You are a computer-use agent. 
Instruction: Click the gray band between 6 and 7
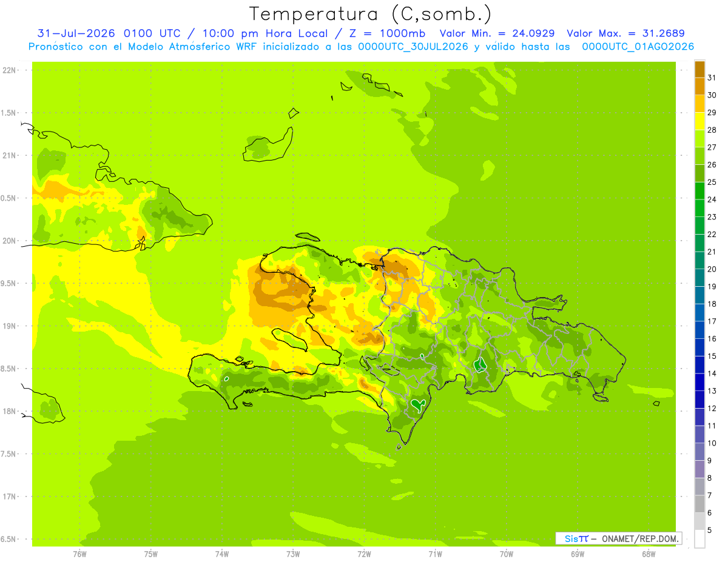pos(699,504)
